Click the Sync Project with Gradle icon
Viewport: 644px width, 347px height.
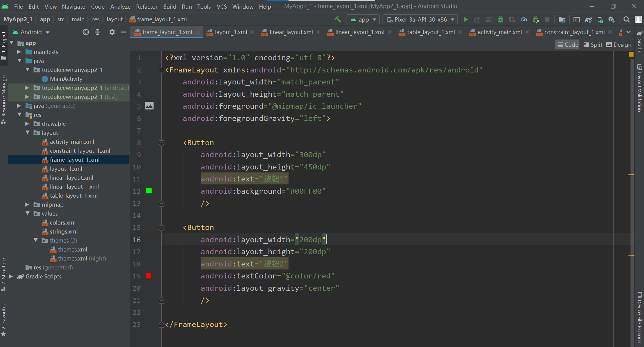point(588,20)
